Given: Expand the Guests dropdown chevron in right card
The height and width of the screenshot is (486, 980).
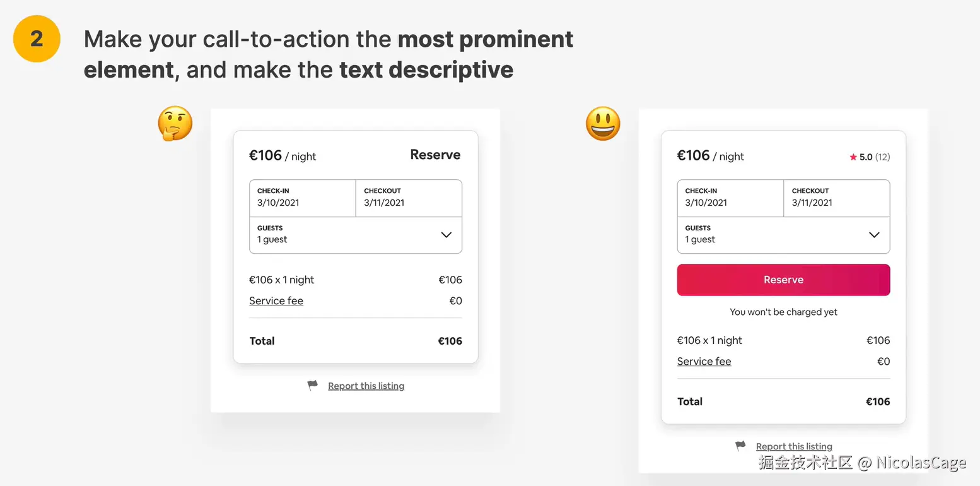Looking at the screenshot, I should point(874,235).
